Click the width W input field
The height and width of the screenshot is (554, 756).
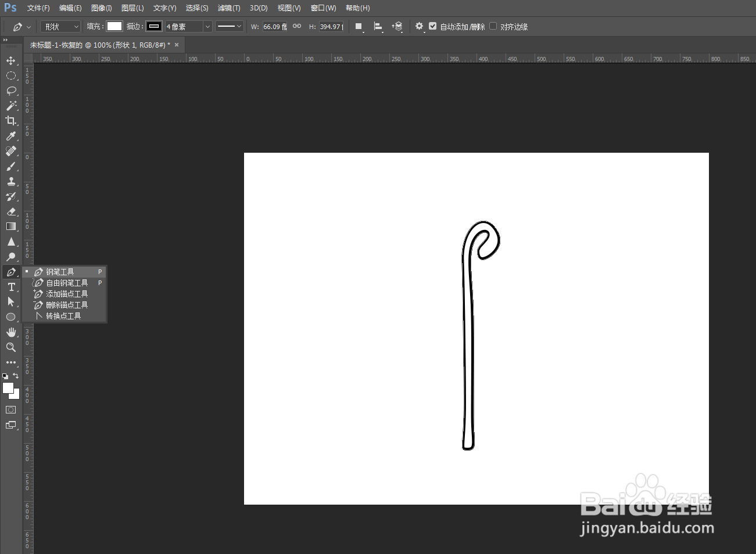275,27
